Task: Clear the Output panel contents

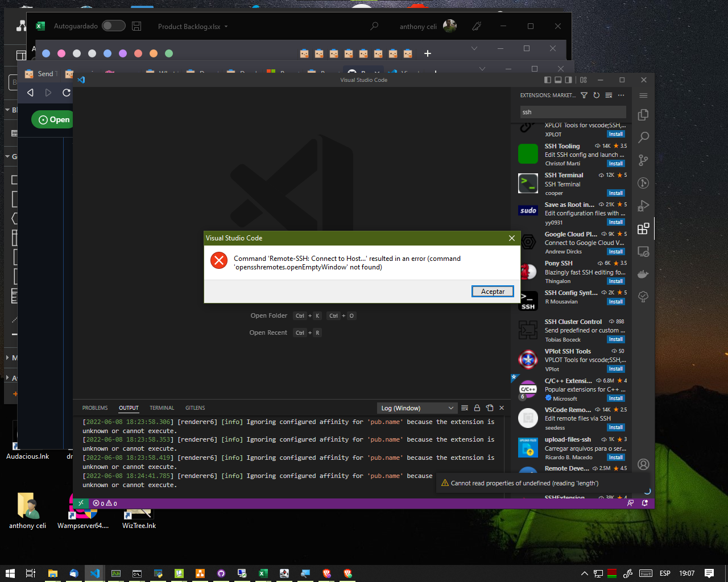Action: pos(465,408)
